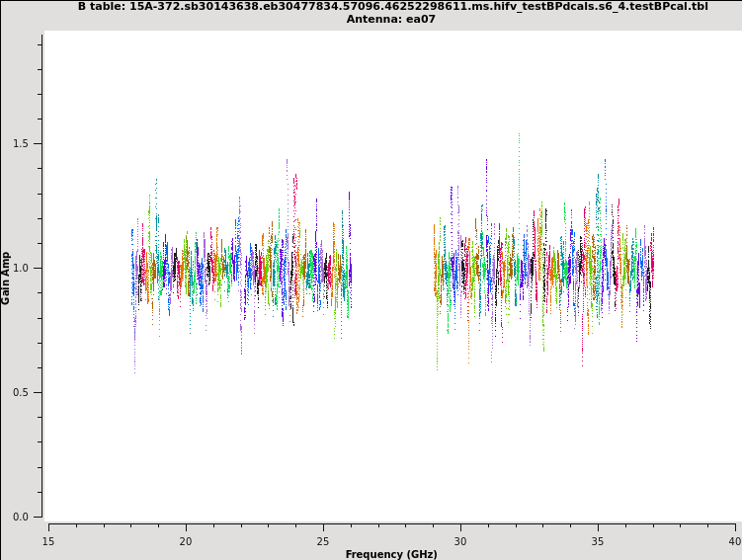Click the B table plot title text
This screenshot has width=742, height=560.
[x=392, y=6]
